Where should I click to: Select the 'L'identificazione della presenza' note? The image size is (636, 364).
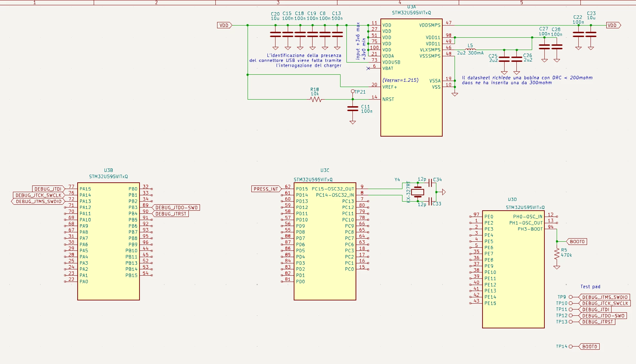295,60
